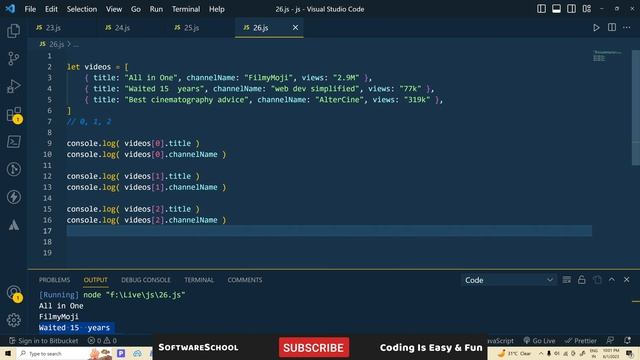The image size is (640, 360).
Task: Click the taskbar search box
Action: 53,353
